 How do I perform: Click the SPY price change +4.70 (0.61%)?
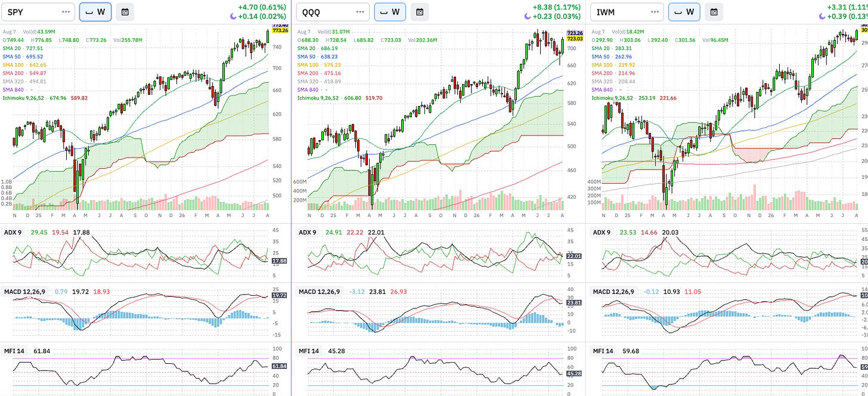pos(262,7)
